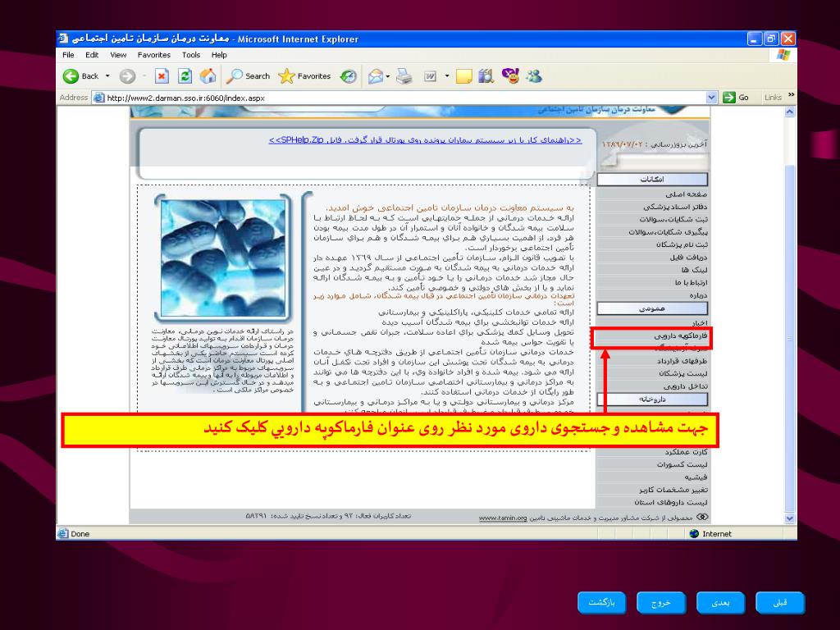
Task: Open لیست کسورات sidebar link
Action: click(x=682, y=464)
